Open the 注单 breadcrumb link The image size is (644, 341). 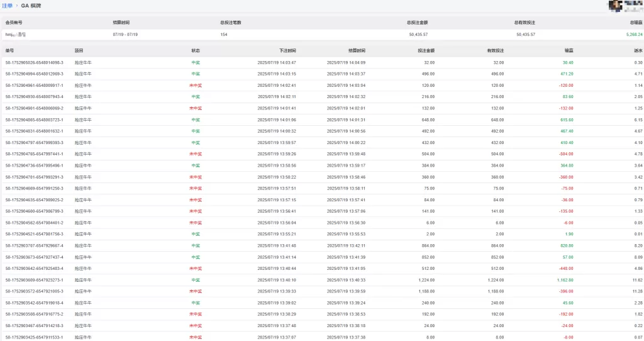[x=8, y=6]
